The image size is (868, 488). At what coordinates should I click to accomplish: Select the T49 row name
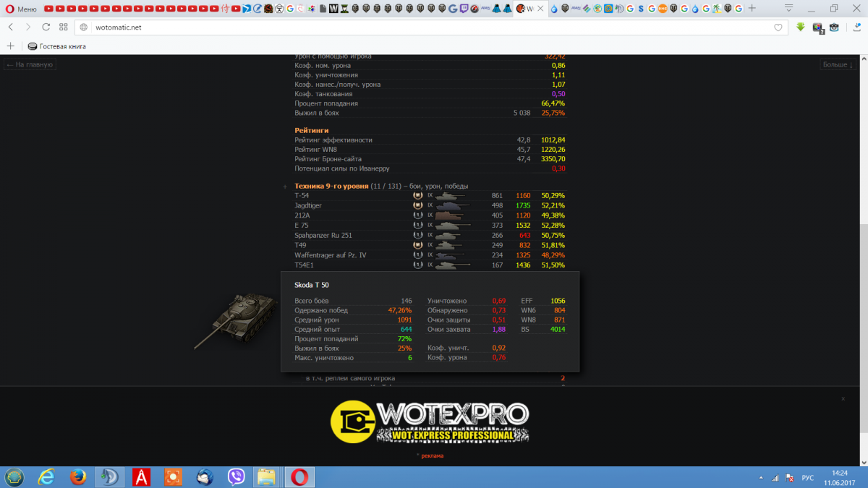coord(300,245)
